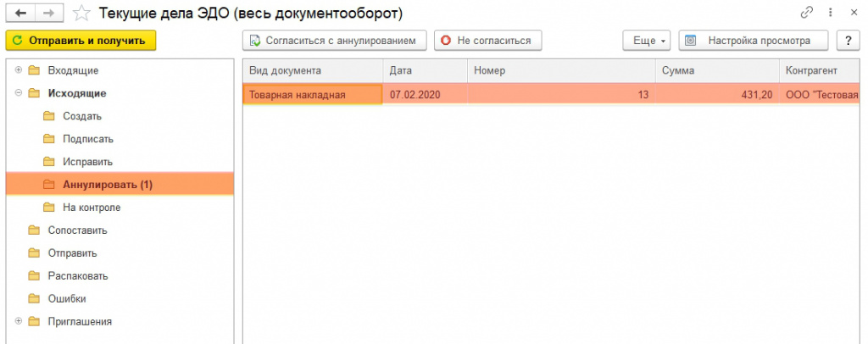This screenshot has width=868, height=344.
Task: Collapse the Исходящие tree node
Action: (19, 93)
